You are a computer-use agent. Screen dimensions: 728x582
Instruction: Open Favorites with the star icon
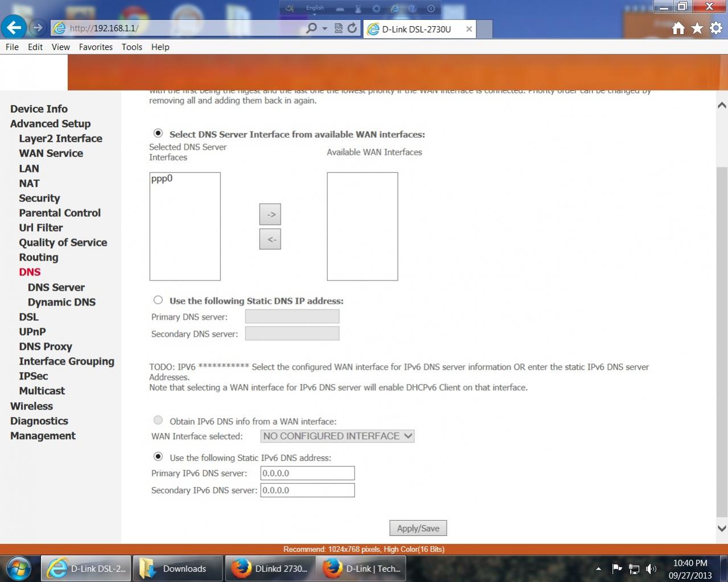(697, 28)
